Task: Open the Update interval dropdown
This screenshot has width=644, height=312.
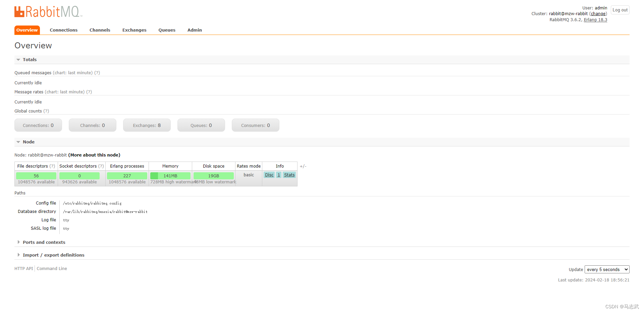Action: pyautogui.click(x=607, y=270)
